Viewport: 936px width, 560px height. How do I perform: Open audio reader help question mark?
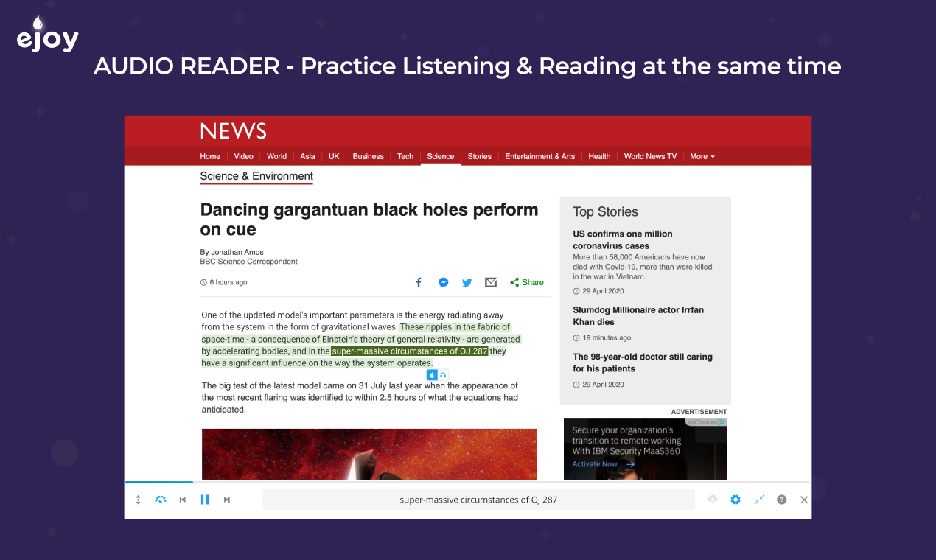(x=782, y=500)
